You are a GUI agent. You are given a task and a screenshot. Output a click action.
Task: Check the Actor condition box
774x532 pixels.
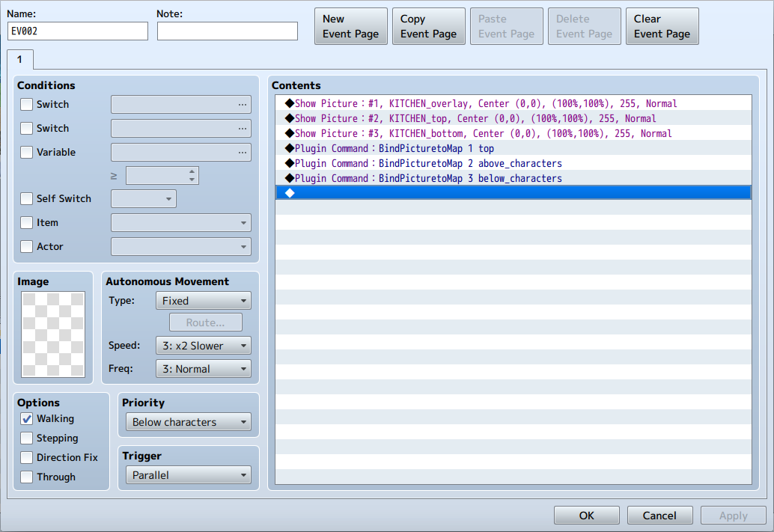[27, 247]
